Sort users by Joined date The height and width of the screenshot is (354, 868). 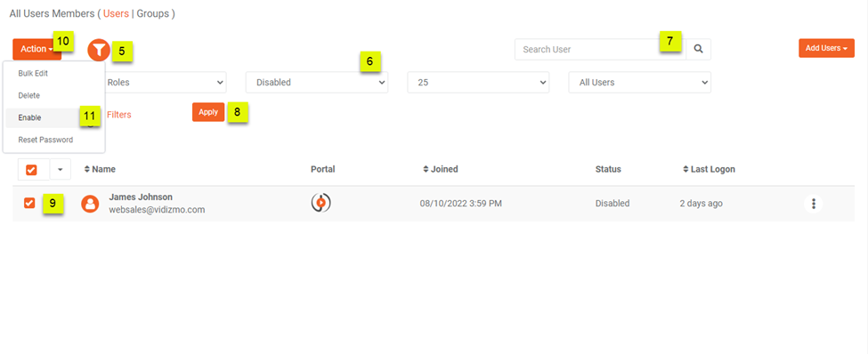440,169
